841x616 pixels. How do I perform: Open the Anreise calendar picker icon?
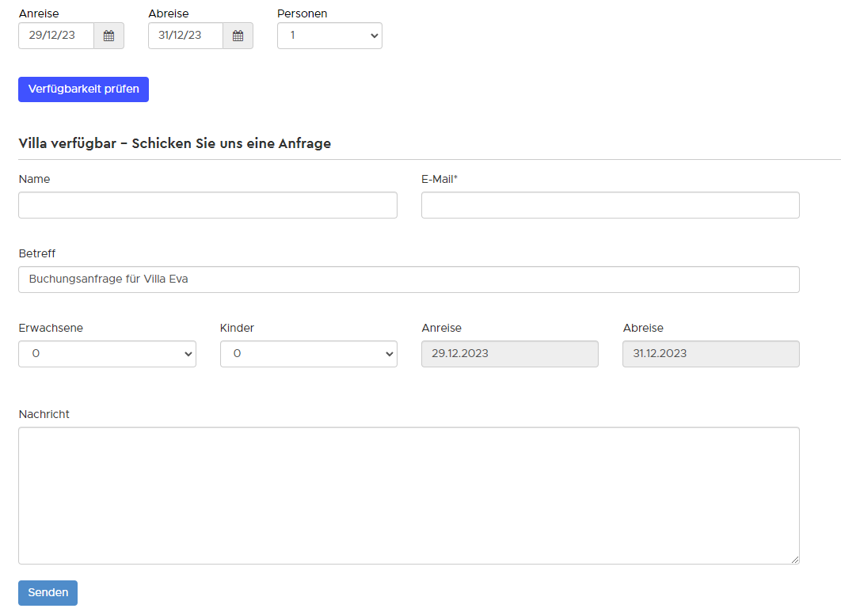click(x=108, y=36)
